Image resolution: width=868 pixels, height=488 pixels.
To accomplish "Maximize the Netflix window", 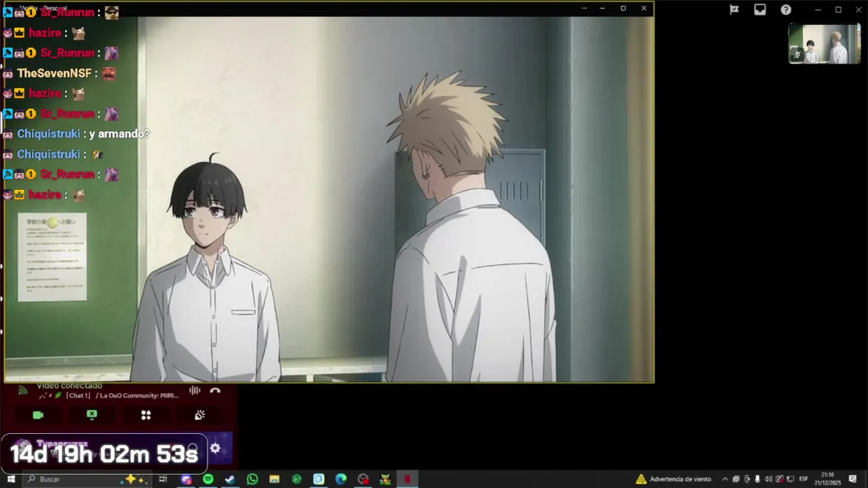I will 623,8.
